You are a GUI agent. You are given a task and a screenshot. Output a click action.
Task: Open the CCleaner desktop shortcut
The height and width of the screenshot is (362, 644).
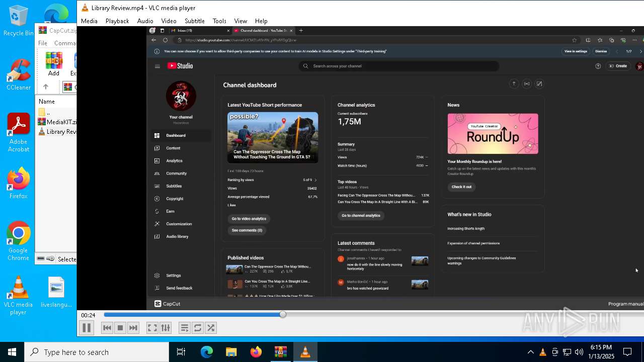[x=18, y=74]
